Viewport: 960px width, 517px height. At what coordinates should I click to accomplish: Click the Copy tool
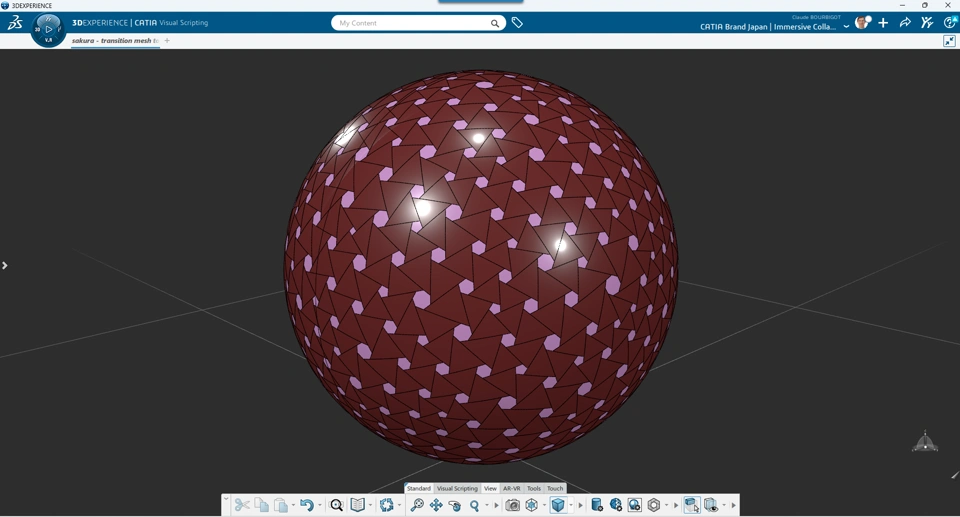pyautogui.click(x=261, y=505)
